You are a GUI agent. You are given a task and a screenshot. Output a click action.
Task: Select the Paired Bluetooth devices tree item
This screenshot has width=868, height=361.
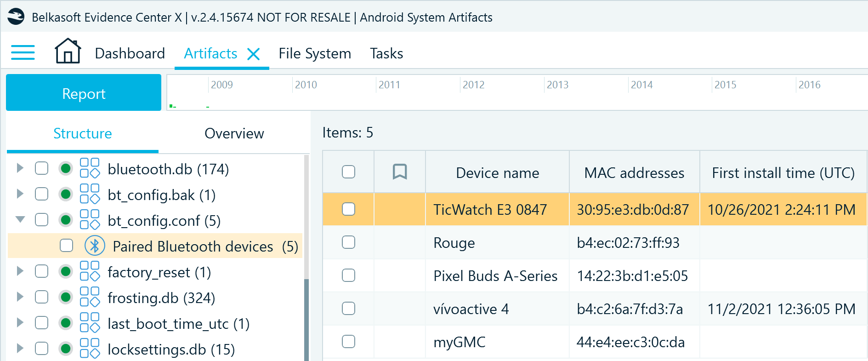(155, 246)
